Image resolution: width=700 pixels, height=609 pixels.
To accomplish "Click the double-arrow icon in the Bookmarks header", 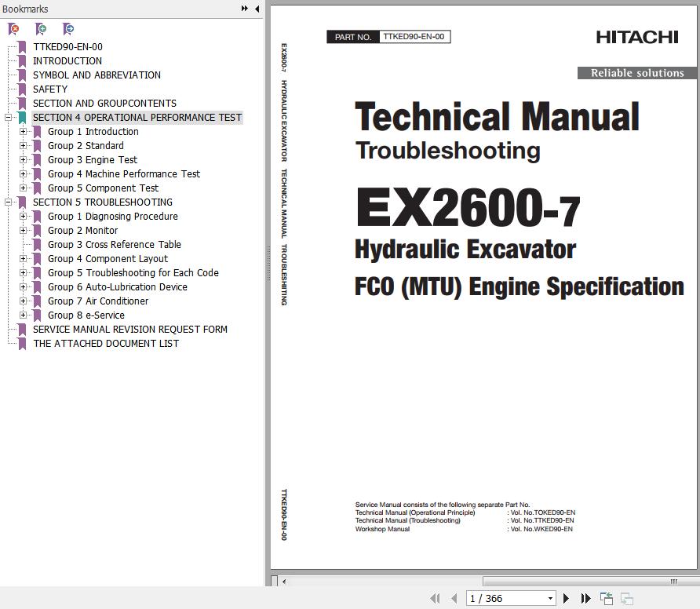I will tap(245, 9).
